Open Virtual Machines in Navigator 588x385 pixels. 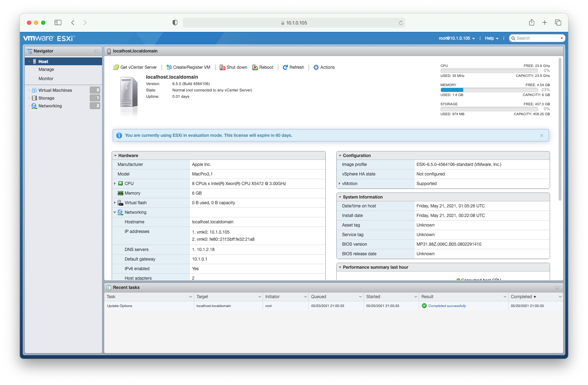[x=55, y=90]
